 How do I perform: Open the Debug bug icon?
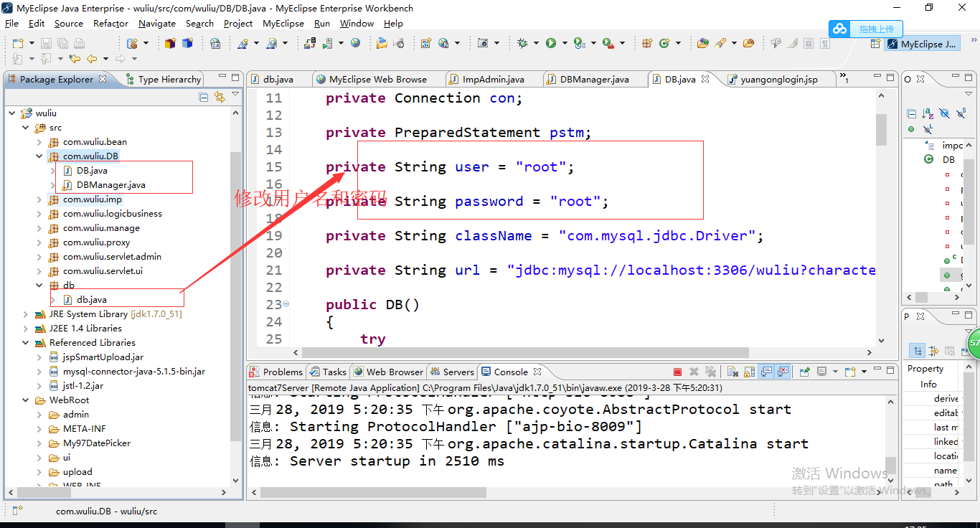pyautogui.click(x=523, y=43)
